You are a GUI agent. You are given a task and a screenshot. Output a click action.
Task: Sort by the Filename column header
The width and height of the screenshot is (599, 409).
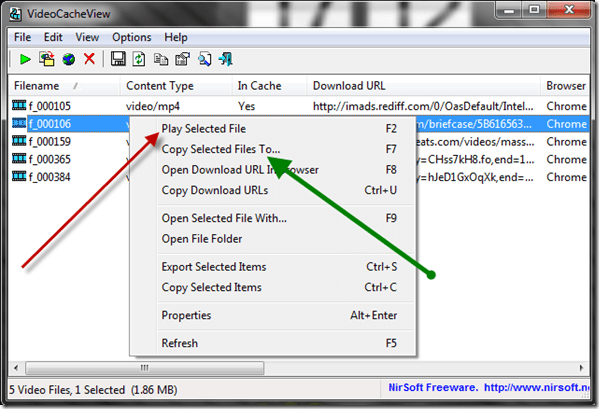[x=64, y=86]
